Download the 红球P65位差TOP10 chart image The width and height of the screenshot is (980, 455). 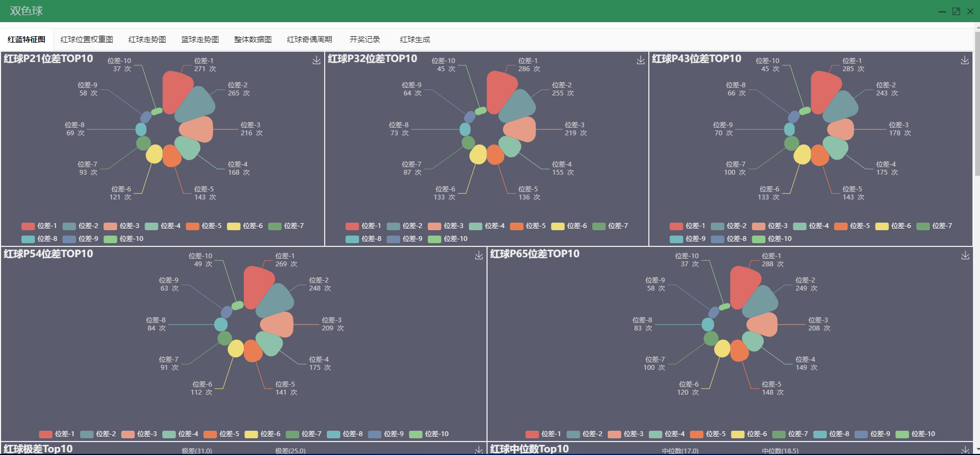965,256
